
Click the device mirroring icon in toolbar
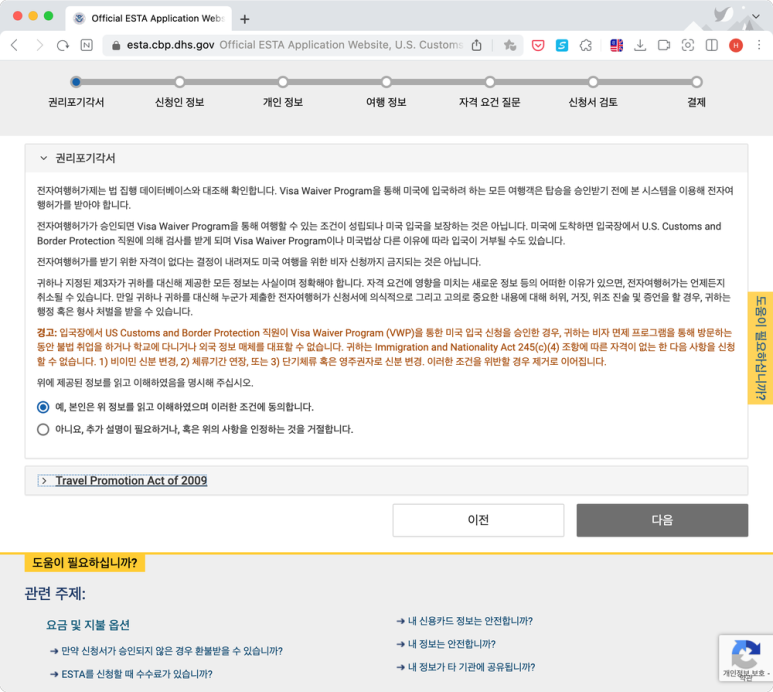664,45
